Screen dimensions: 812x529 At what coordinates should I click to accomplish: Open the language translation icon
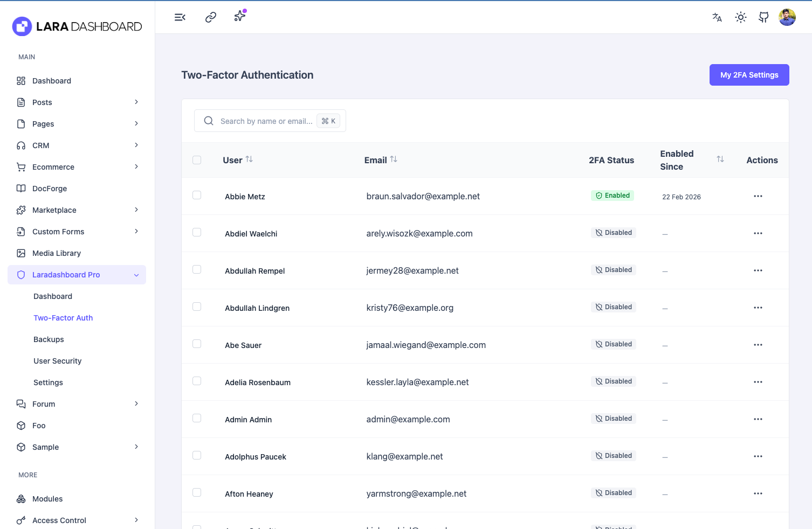717,17
